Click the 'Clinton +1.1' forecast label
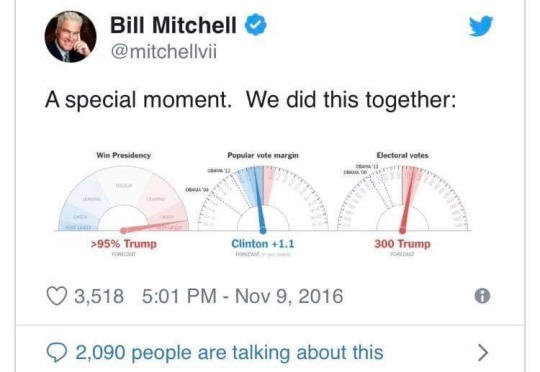The image size is (540, 372). [263, 244]
